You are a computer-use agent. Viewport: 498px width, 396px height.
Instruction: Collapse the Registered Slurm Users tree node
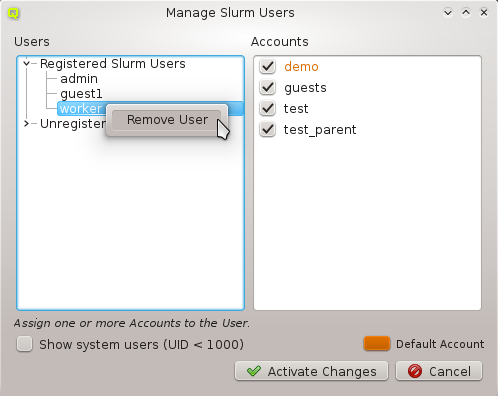(26, 63)
